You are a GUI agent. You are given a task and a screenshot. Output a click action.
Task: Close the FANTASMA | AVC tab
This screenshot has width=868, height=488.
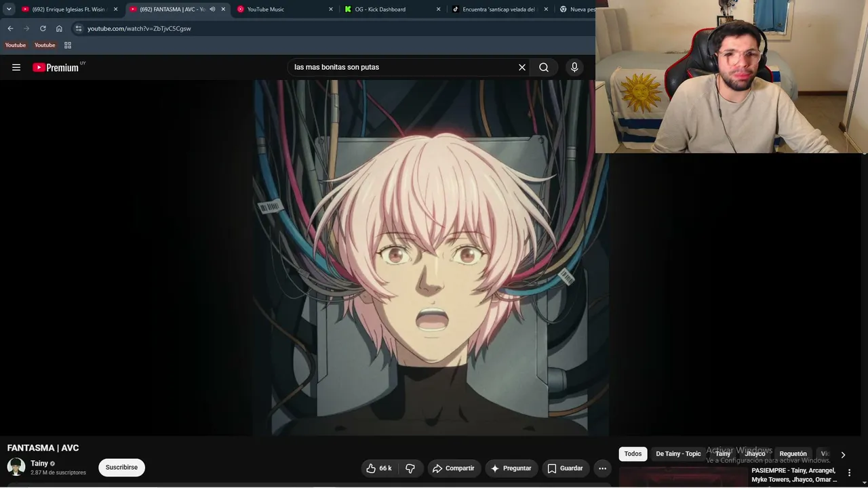(223, 9)
